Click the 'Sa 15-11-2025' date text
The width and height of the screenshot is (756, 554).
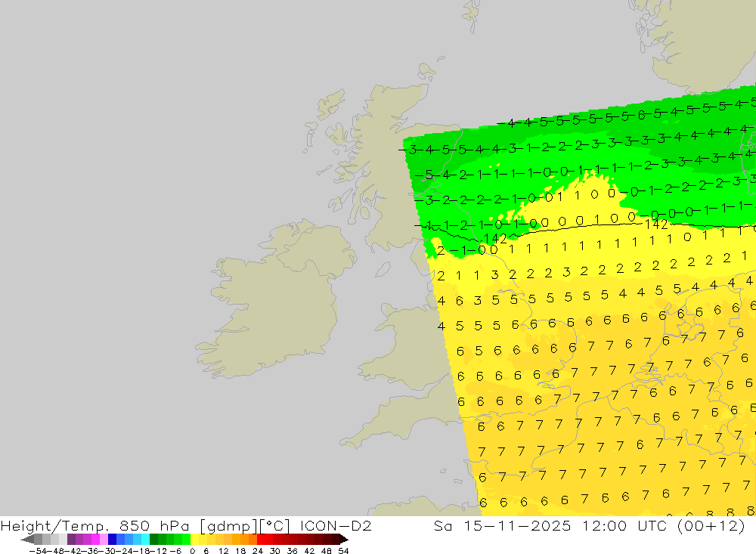pos(503,525)
